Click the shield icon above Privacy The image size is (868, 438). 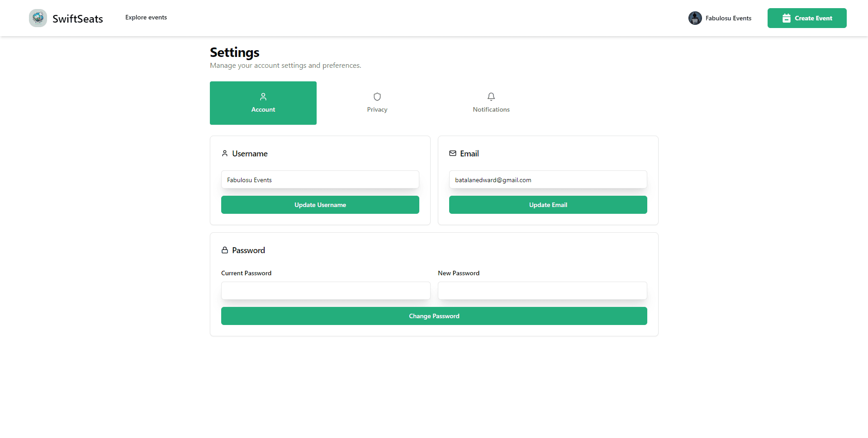(377, 96)
